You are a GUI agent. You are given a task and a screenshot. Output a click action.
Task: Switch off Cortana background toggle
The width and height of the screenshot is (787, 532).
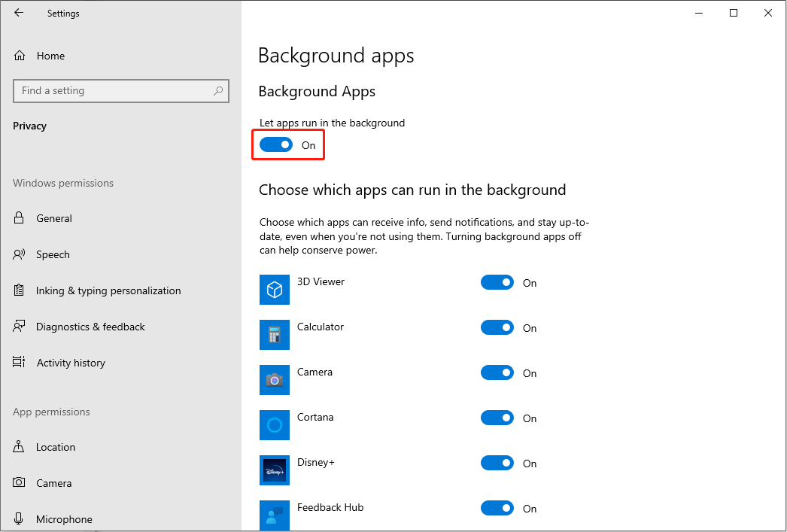[x=497, y=418]
